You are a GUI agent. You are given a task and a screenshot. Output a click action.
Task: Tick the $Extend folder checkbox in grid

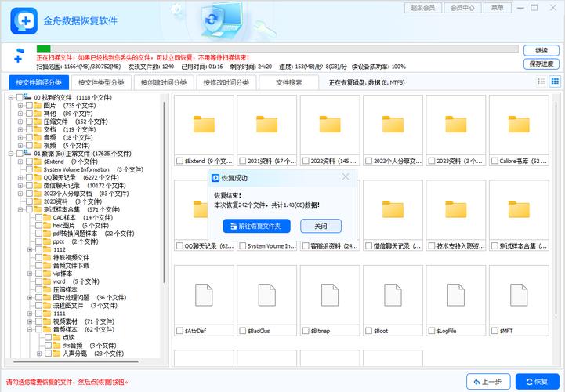180,161
